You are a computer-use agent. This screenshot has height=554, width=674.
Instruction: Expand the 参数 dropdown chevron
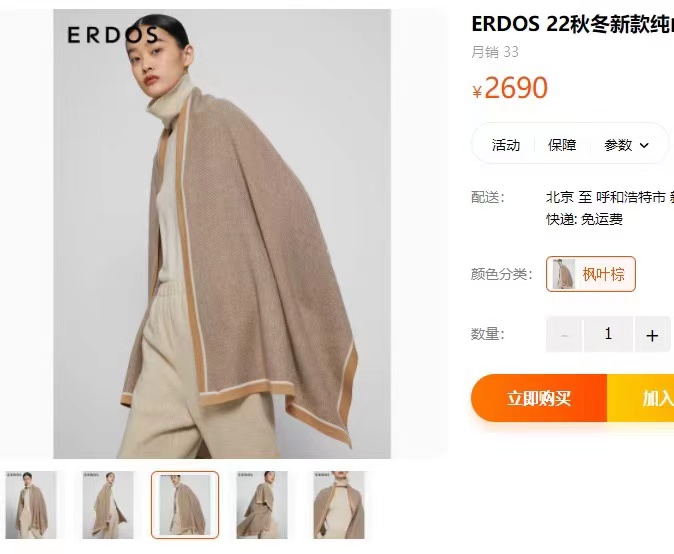point(644,145)
